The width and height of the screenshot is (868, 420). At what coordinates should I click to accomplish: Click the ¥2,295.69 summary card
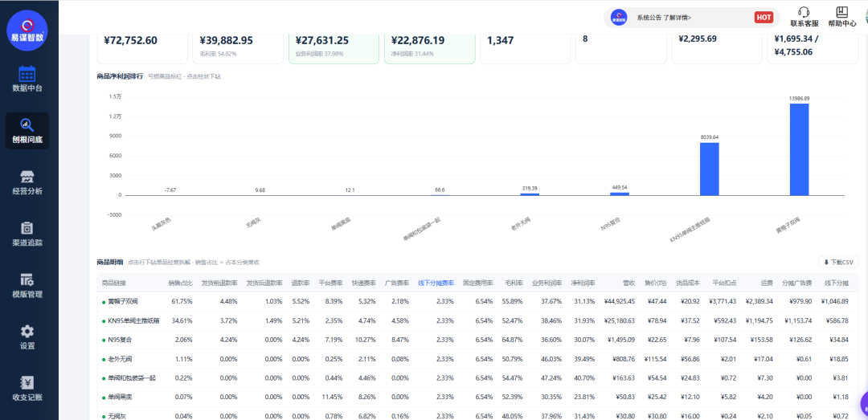pos(717,47)
